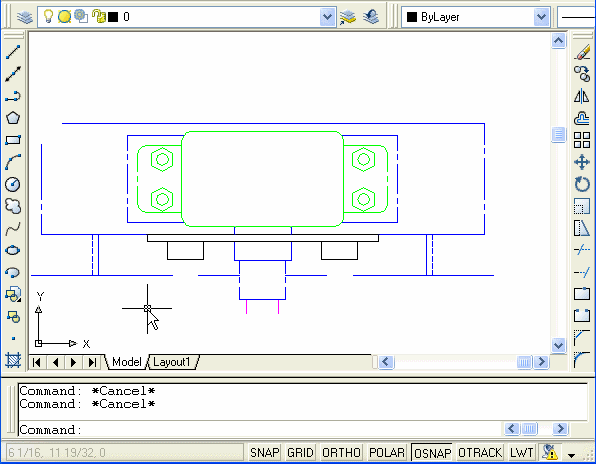Toggle POLAR tracking in status bar

[387, 453]
